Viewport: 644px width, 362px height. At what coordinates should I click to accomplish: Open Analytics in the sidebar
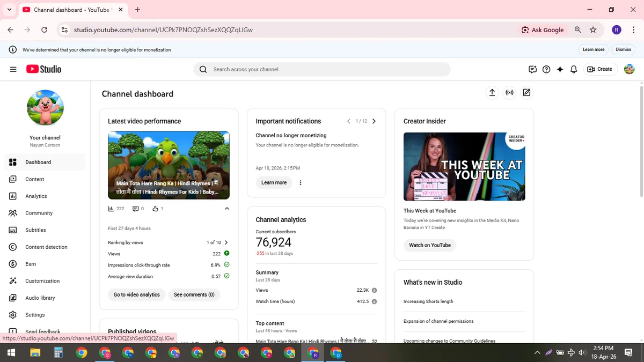[45, 196]
